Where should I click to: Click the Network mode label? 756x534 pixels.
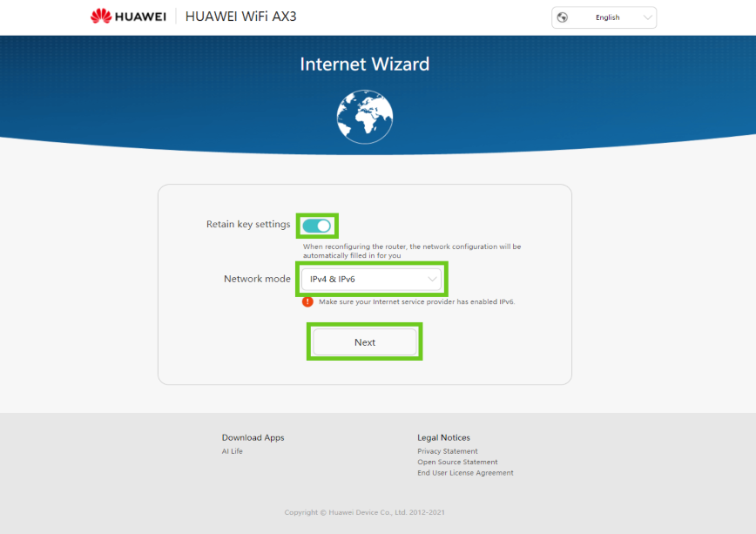257,280
